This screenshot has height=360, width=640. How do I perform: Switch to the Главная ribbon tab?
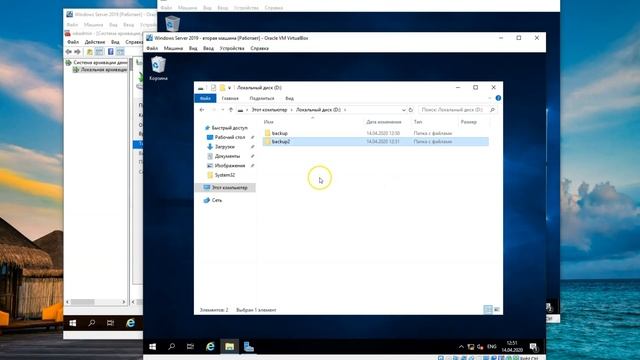230,98
